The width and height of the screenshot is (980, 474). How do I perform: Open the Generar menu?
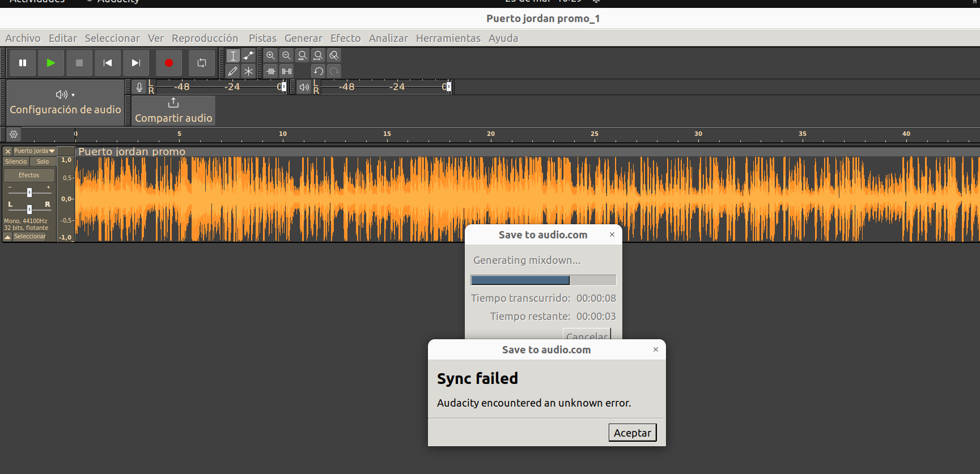303,38
